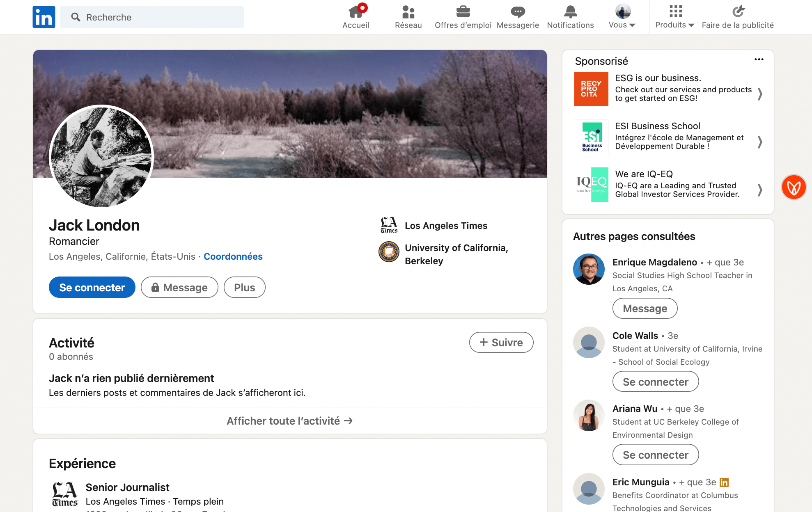The height and width of the screenshot is (512, 812).
Task: Click the LinkedIn home icon
Action: click(x=44, y=17)
